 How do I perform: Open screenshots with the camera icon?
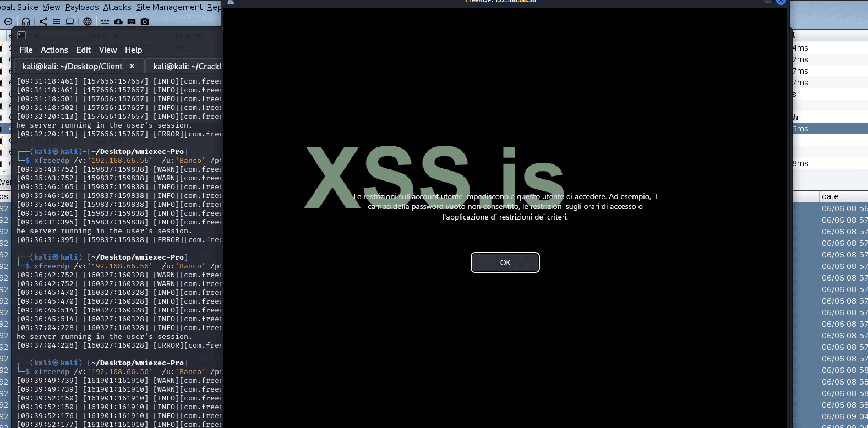click(x=145, y=21)
